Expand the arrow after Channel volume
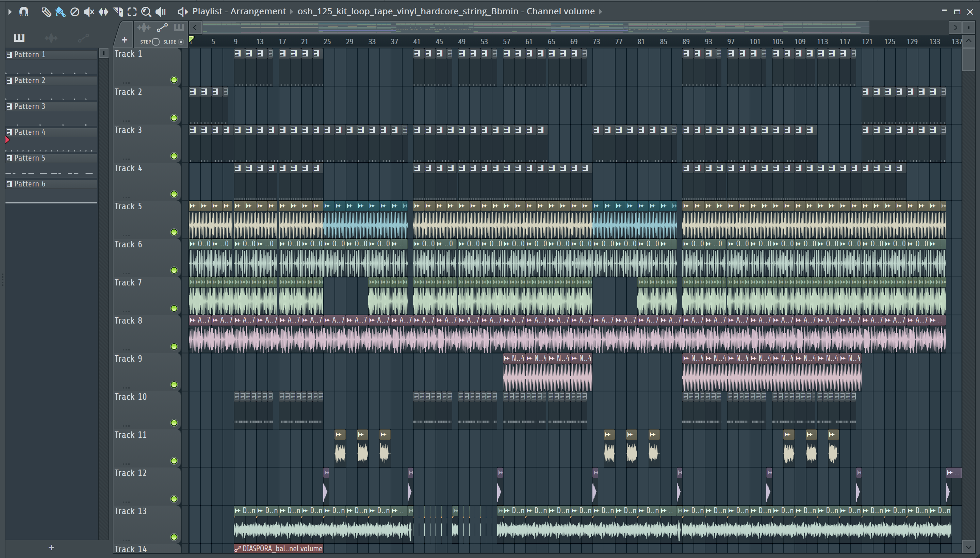This screenshot has width=980, height=558. pyautogui.click(x=601, y=12)
